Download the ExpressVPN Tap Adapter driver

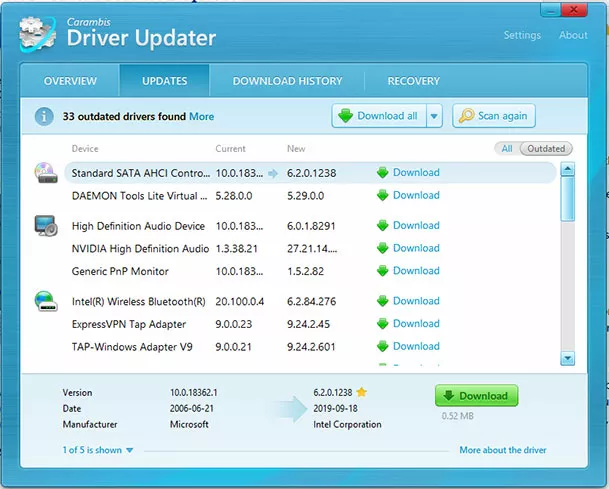pos(416,324)
